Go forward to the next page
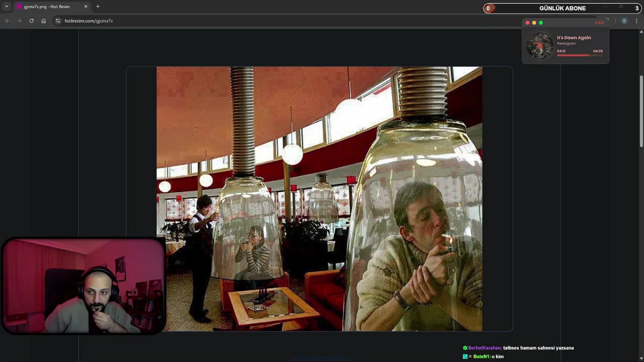 [x=19, y=21]
